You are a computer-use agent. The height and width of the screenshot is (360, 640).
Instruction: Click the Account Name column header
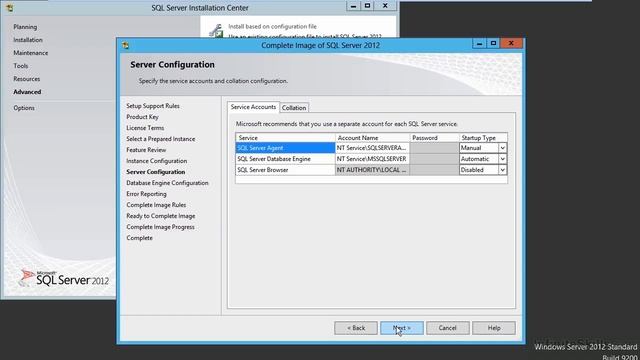[x=372, y=138]
